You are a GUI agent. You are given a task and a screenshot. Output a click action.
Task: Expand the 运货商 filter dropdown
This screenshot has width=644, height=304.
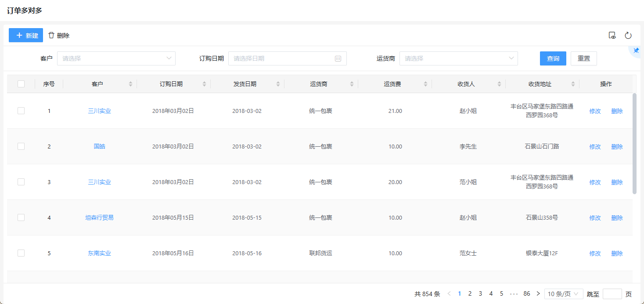[x=458, y=58]
